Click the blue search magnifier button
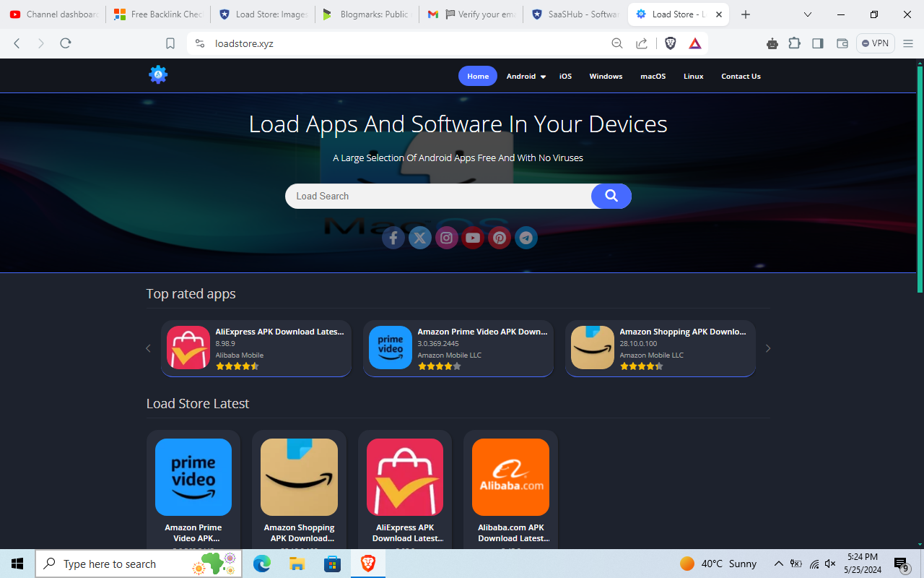Screen dimensions: 924x578 click(611, 196)
